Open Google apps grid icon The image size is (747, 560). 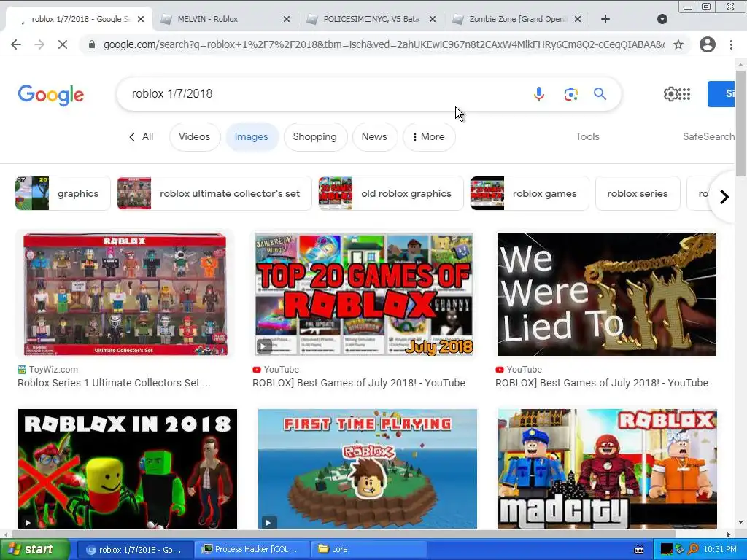point(684,94)
